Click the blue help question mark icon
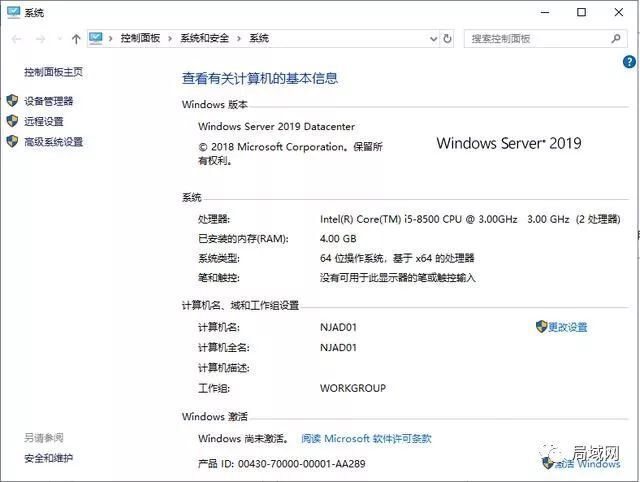 (x=629, y=62)
